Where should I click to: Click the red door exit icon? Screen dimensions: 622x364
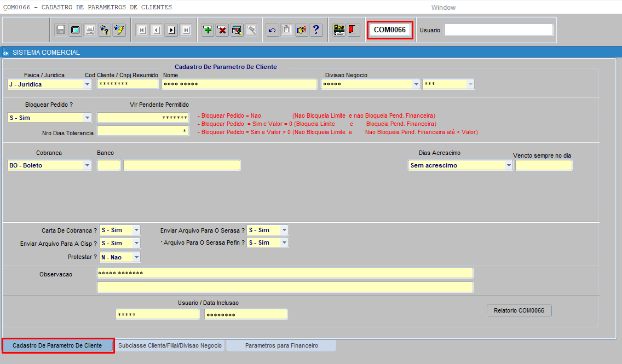pyautogui.click(x=353, y=30)
